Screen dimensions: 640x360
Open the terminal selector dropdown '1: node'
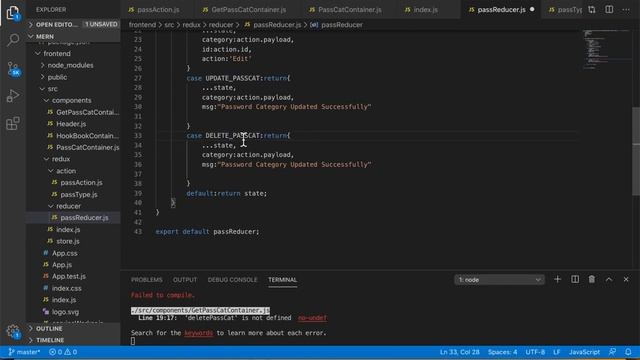click(x=499, y=280)
